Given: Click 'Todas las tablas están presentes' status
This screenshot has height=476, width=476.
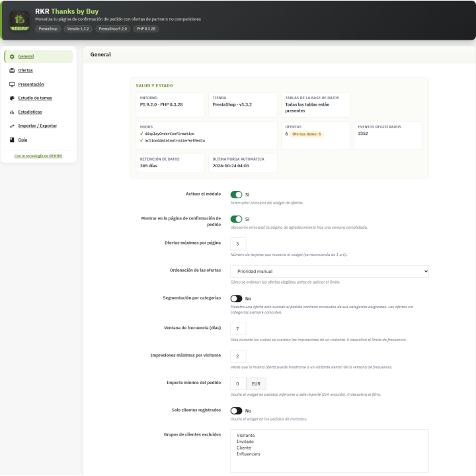Looking at the screenshot, I should point(307,108).
